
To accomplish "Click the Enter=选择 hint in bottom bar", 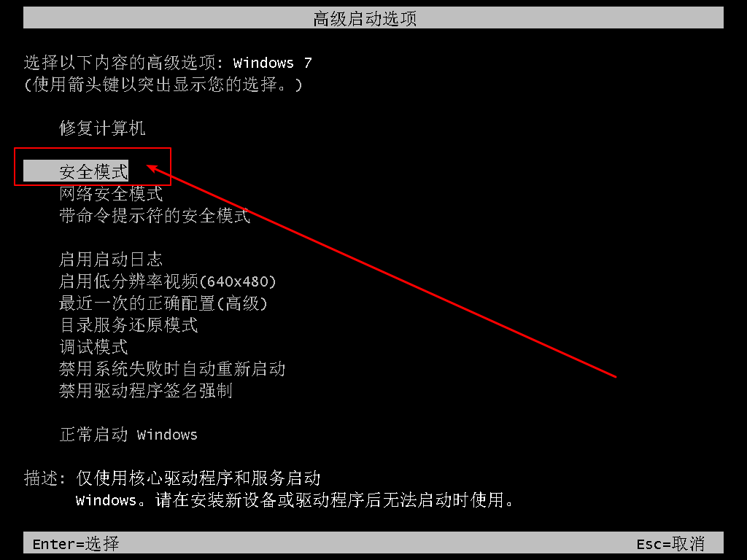I will pyautogui.click(x=76, y=543).
